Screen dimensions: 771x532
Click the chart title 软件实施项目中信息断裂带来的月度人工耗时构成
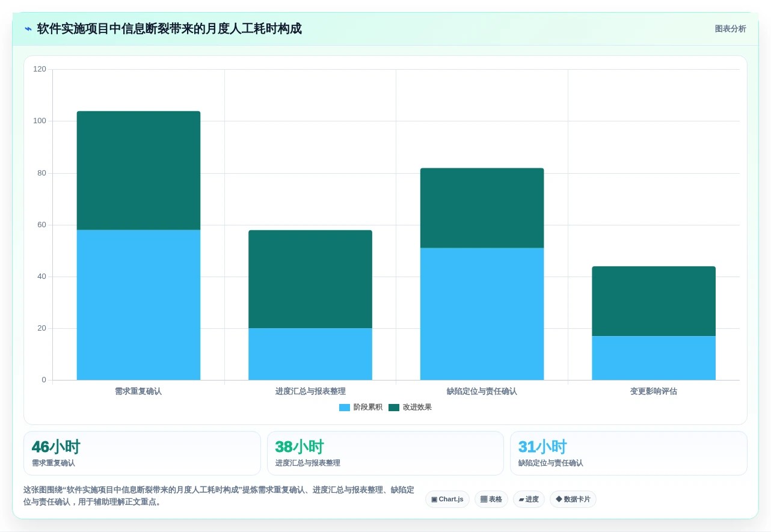(x=169, y=29)
